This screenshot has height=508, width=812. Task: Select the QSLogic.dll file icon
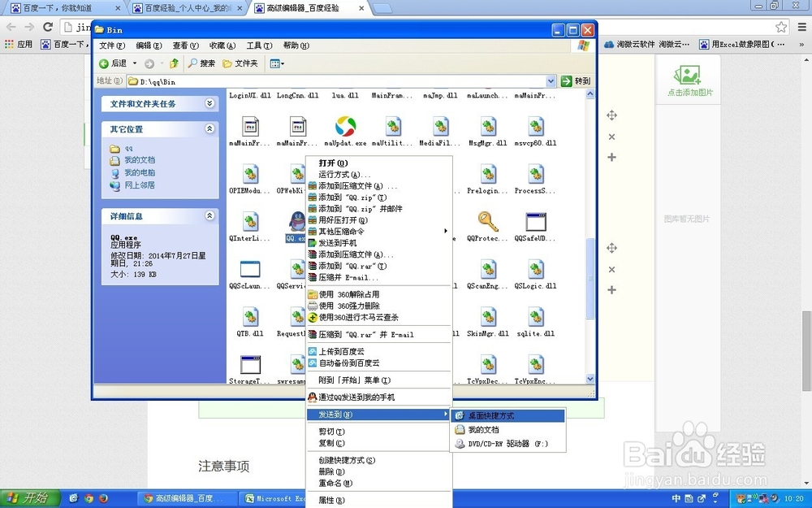[535, 269]
